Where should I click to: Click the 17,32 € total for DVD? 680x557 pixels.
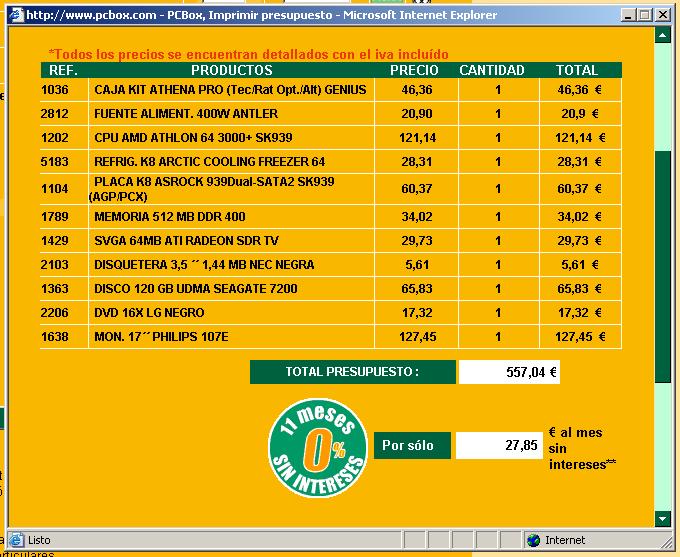pyautogui.click(x=579, y=313)
